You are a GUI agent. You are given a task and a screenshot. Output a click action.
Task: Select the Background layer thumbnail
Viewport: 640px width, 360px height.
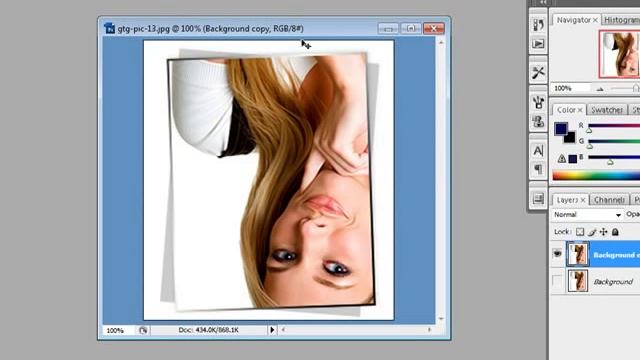tap(578, 281)
